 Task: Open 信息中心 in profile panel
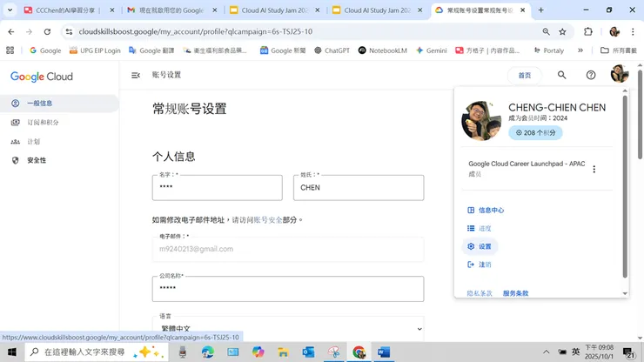[x=486, y=210]
